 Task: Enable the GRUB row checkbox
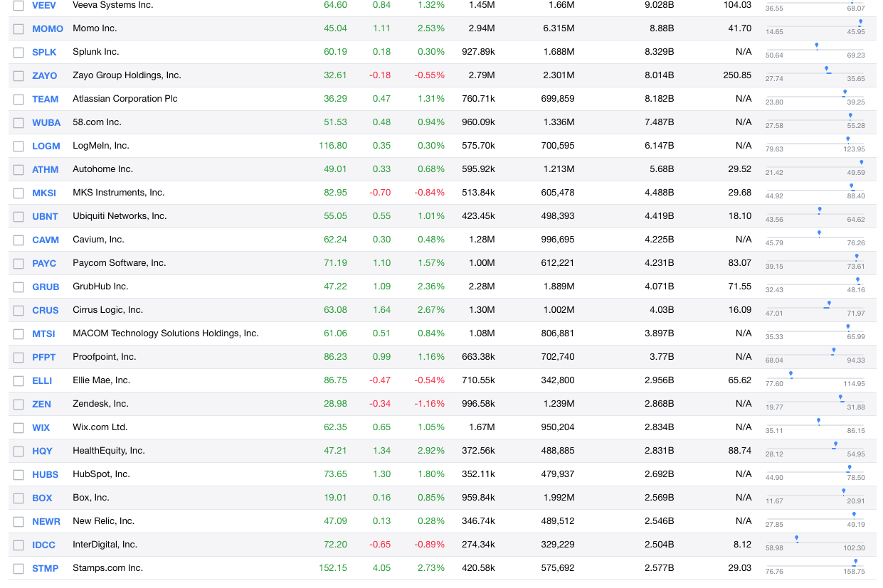pos(18,287)
